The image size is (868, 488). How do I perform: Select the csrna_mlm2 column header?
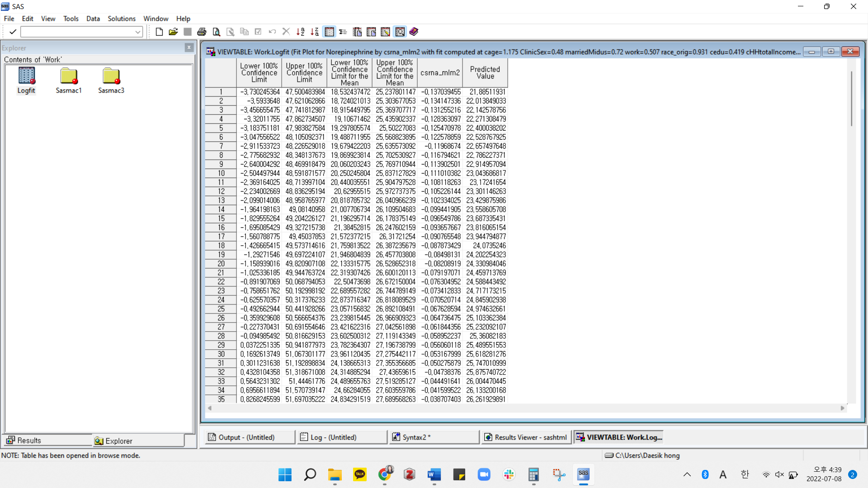pyautogui.click(x=440, y=73)
